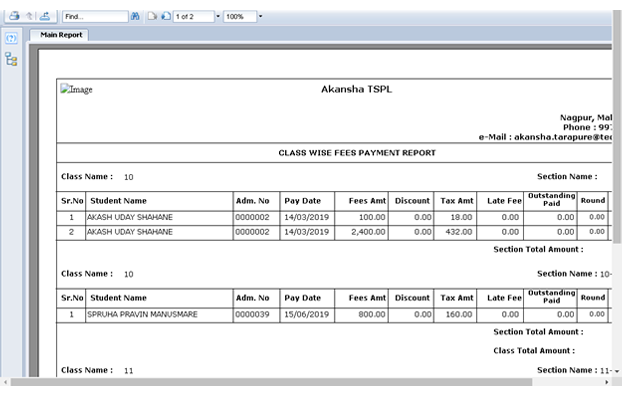Toggle the Parameters panel icon
This screenshot has height=396, width=622.
coord(12,38)
